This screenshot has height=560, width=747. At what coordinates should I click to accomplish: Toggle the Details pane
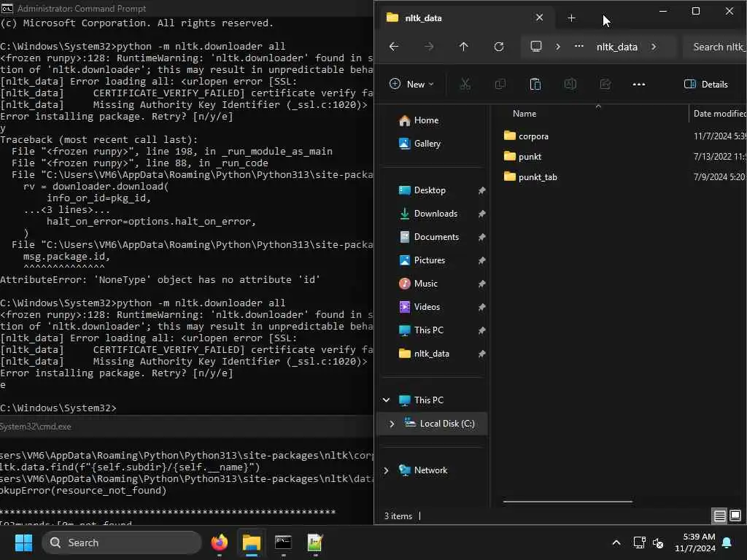pos(706,85)
